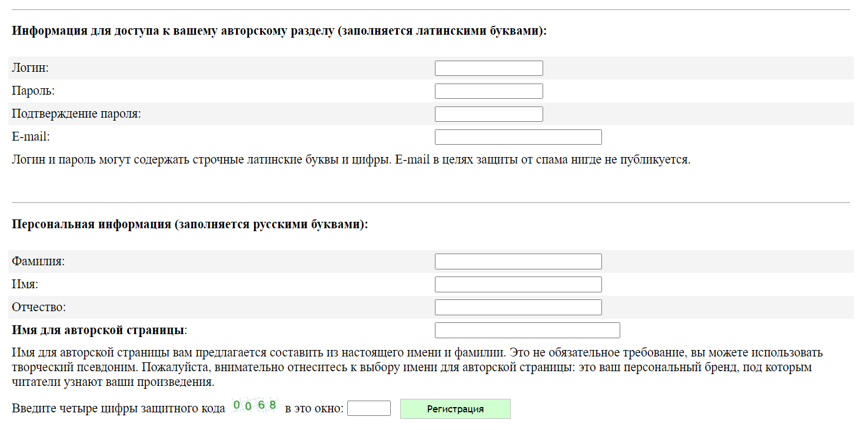Image resolution: width=868 pixels, height=430 pixels.
Task: Focus the Фамилия input field
Action: (x=518, y=261)
